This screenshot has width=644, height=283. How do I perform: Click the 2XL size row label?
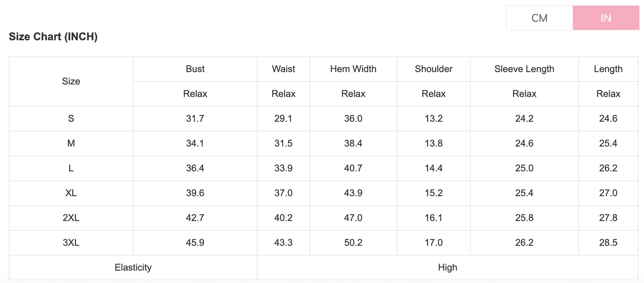pyautogui.click(x=71, y=218)
